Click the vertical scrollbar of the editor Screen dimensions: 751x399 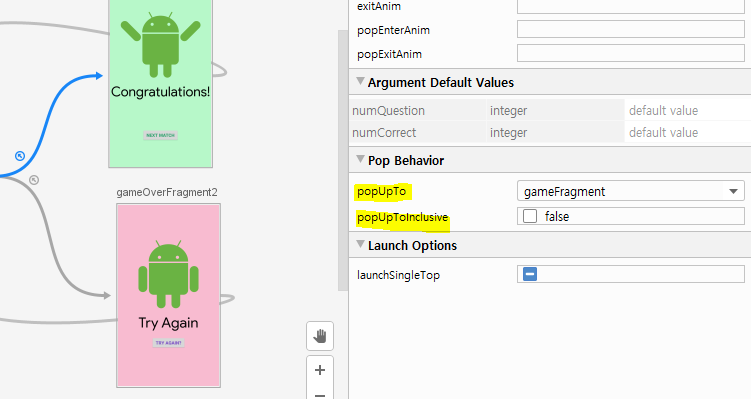pyautogui.click(x=342, y=160)
